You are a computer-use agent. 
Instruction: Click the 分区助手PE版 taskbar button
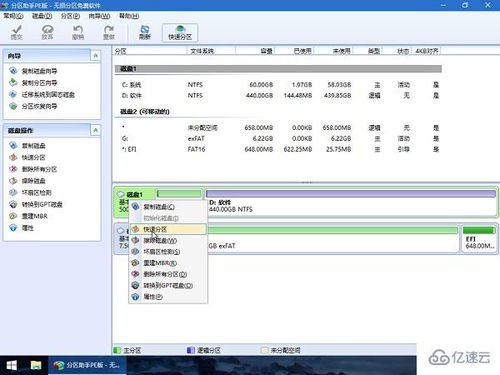(87, 365)
